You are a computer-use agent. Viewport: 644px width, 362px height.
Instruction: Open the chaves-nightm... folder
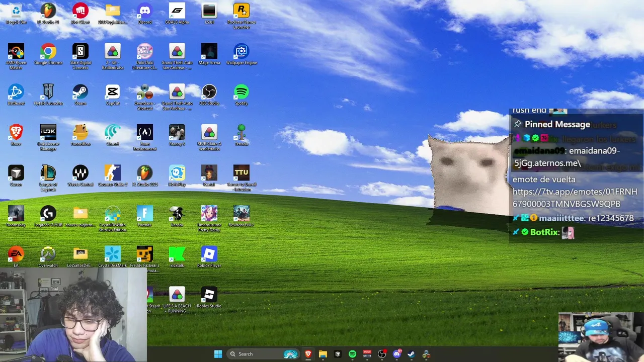(x=80, y=216)
